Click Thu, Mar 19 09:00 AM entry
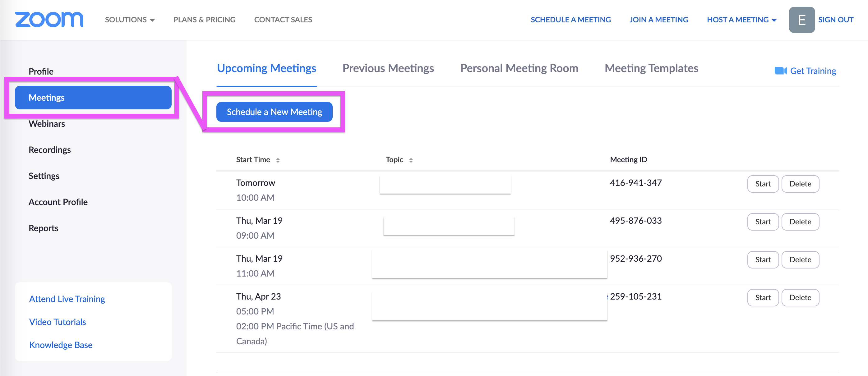This screenshot has height=376, width=868. point(259,228)
